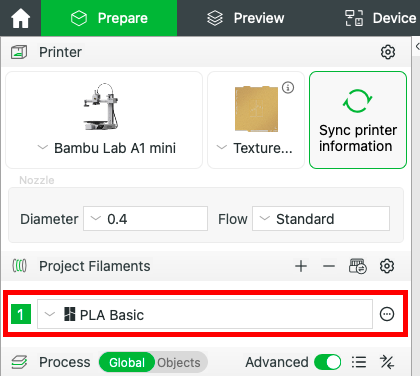Viewport: 420px width, 376px height.
Task: Click the gold textured plate thumbnail
Action: click(256, 109)
